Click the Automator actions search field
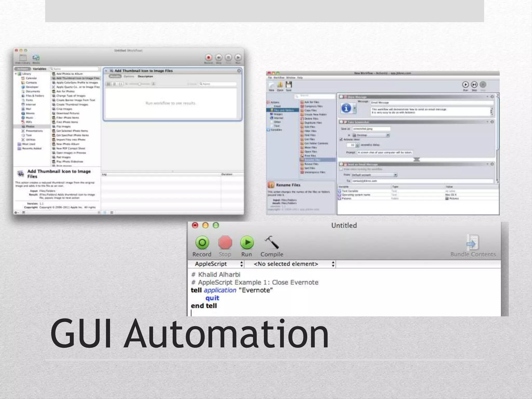532x399 pixels. (x=74, y=69)
